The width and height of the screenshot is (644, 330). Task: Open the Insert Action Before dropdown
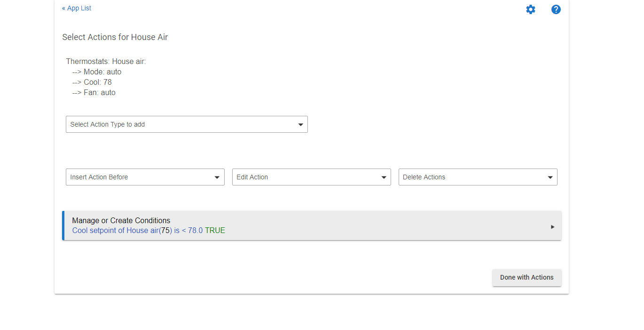pyautogui.click(x=145, y=177)
